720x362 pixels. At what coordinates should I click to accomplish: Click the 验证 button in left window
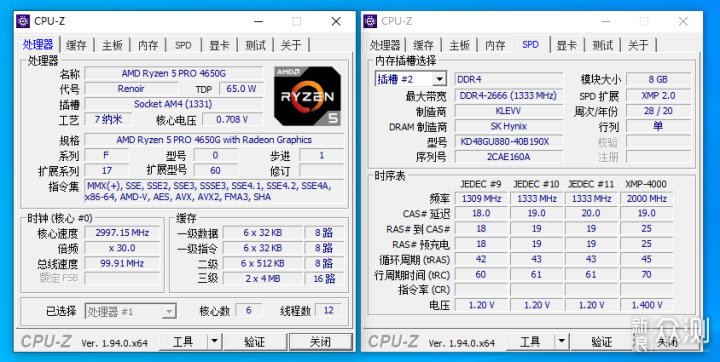255,342
